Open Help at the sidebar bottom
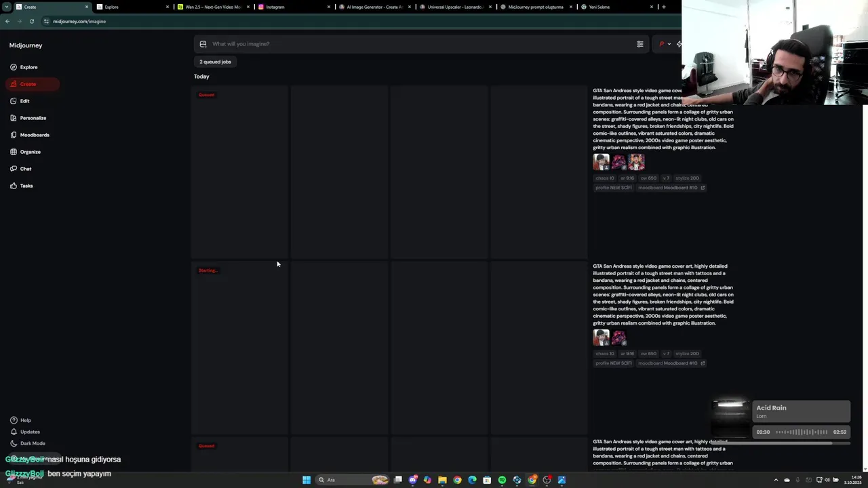Screen dimensions: 868x488 click(x=20, y=420)
